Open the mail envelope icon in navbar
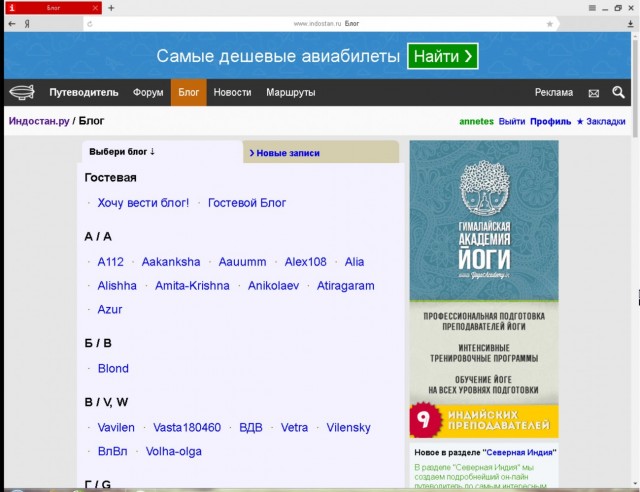This screenshot has width=640, height=492. coord(594,93)
